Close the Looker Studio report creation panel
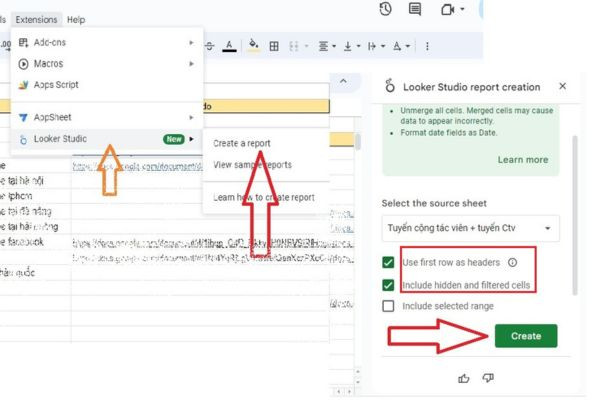This screenshot has width=600, height=400. [562, 86]
